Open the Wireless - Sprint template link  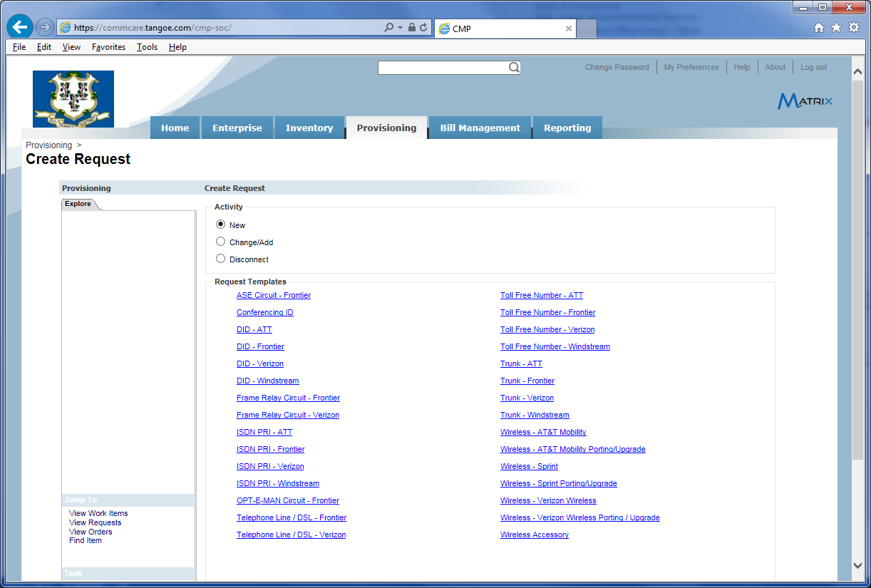click(529, 466)
